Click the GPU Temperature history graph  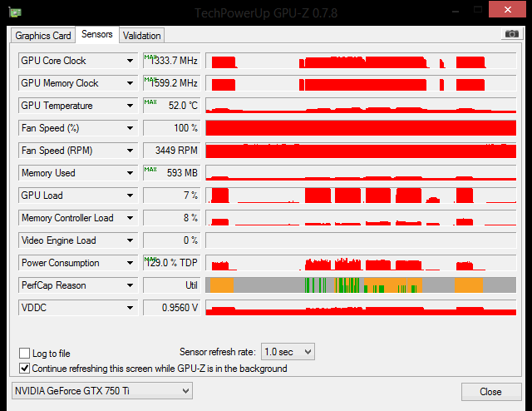361,106
